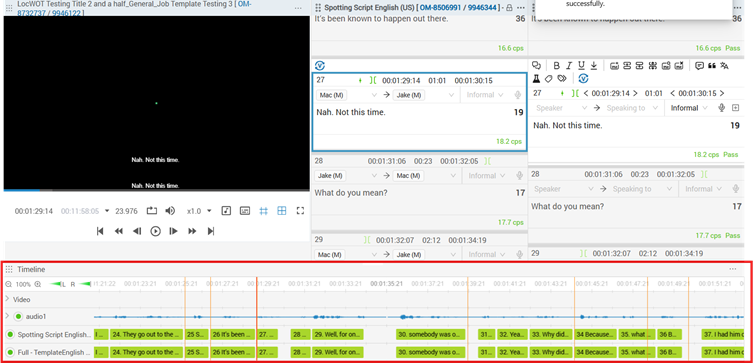Viewport: 753px width, 363px height.
Task: Toggle the subtitle display icon in player
Action: tap(245, 210)
